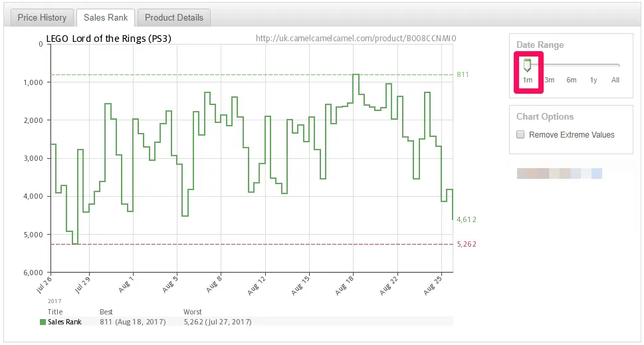Screen dimensions: 644x345
Task: Click the Sales Rank legend row label
Action: 65,322
